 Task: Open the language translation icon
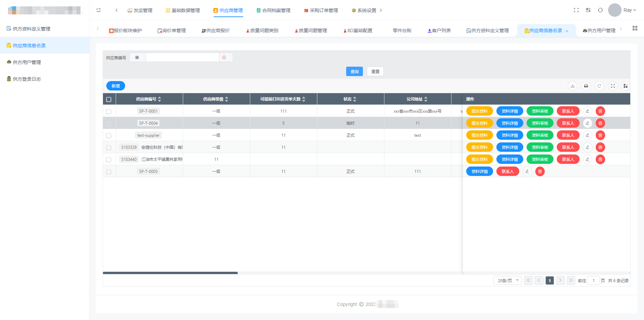pos(588,10)
